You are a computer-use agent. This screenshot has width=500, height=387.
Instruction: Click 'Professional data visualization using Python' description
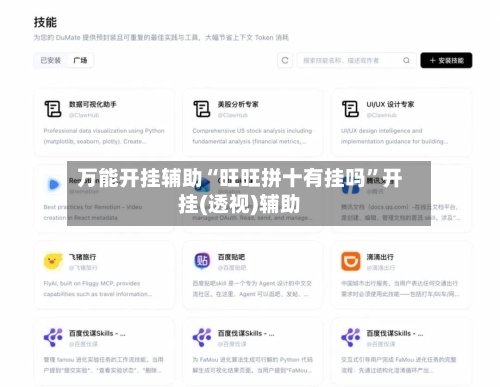pos(104,136)
